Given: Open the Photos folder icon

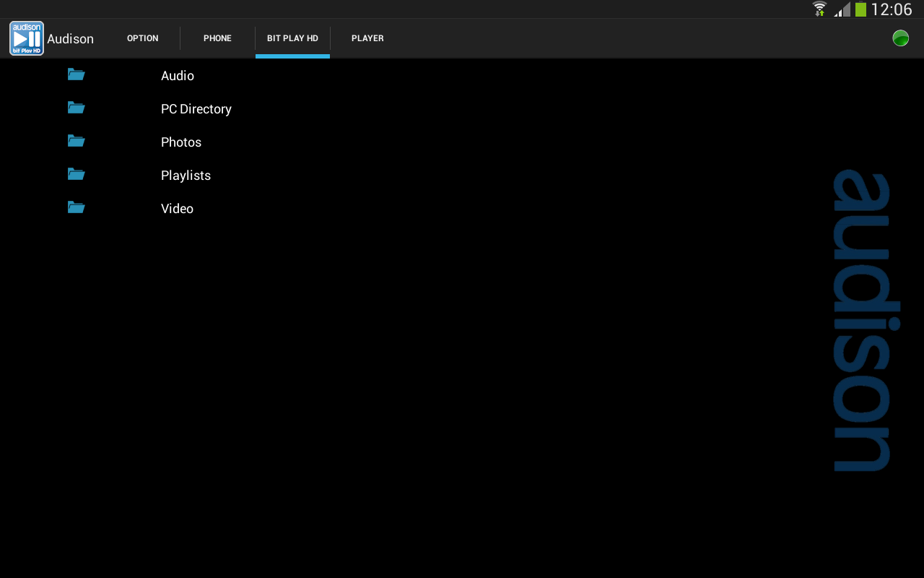Looking at the screenshot, I should click(x=77, y=140).
